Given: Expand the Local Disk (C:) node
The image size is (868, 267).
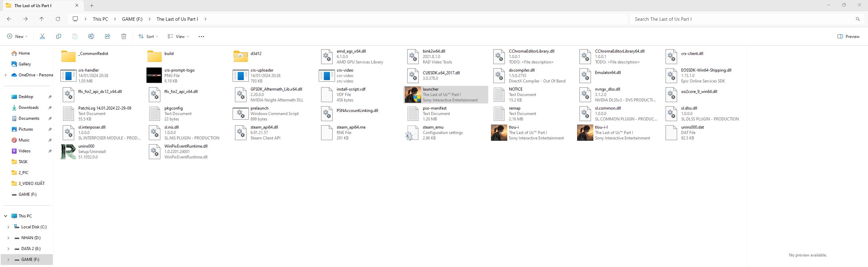Looking at the screenshot, I should point(8,227).
